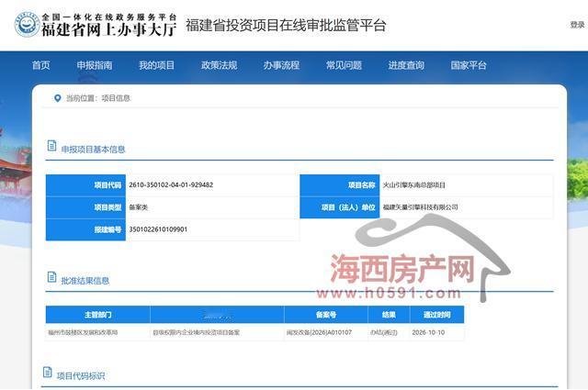Click the date 2026-10-10

(428, 332)
